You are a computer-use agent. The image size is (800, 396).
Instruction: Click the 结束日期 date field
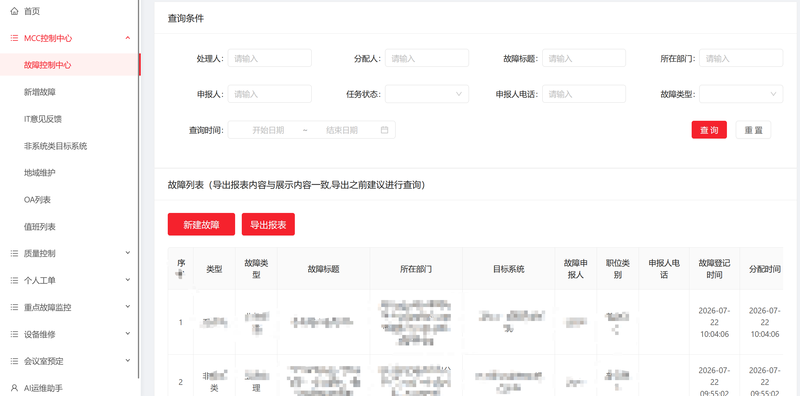[x=342, y=130]
